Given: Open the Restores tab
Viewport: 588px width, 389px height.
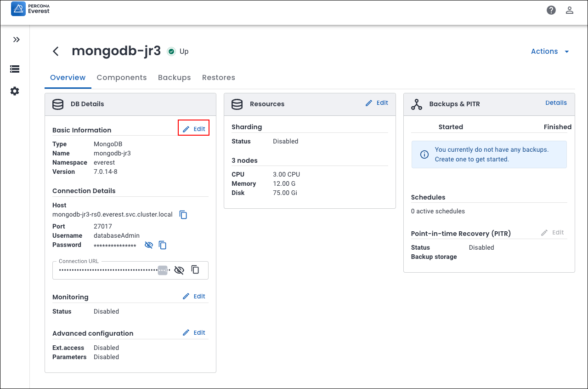Looking at the screenshot, I should [x=219, y=78].
